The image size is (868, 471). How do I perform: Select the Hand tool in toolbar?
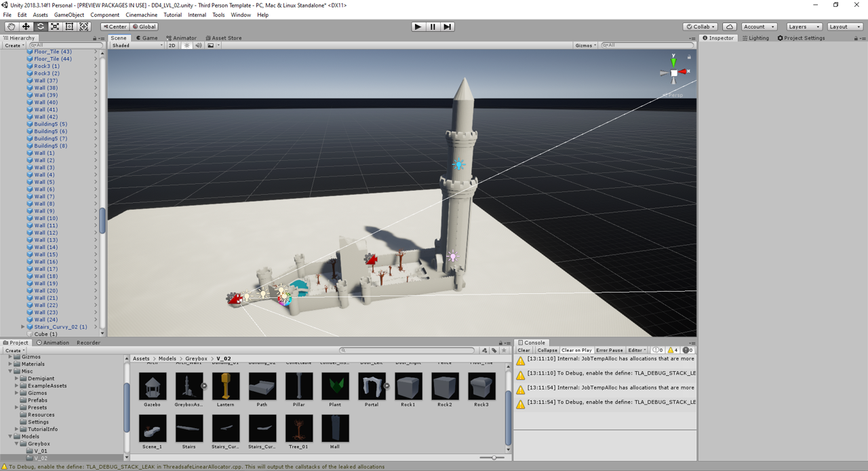coord(12,26)
